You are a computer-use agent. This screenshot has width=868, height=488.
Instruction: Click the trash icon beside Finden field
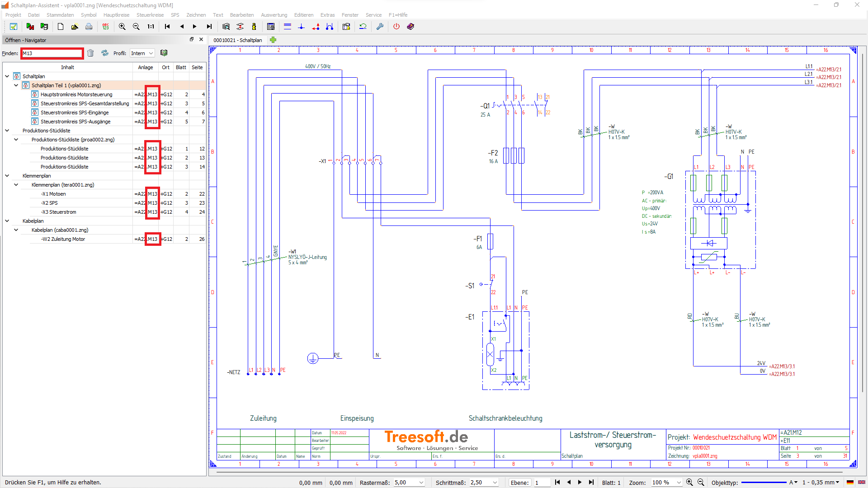point(90,53)
